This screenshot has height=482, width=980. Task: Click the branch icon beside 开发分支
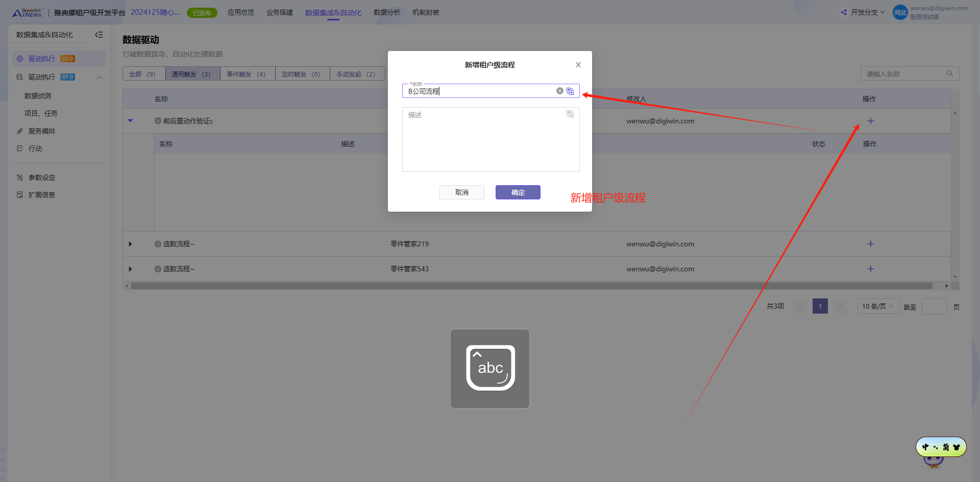pyautogui.click(x=844, y=12)
